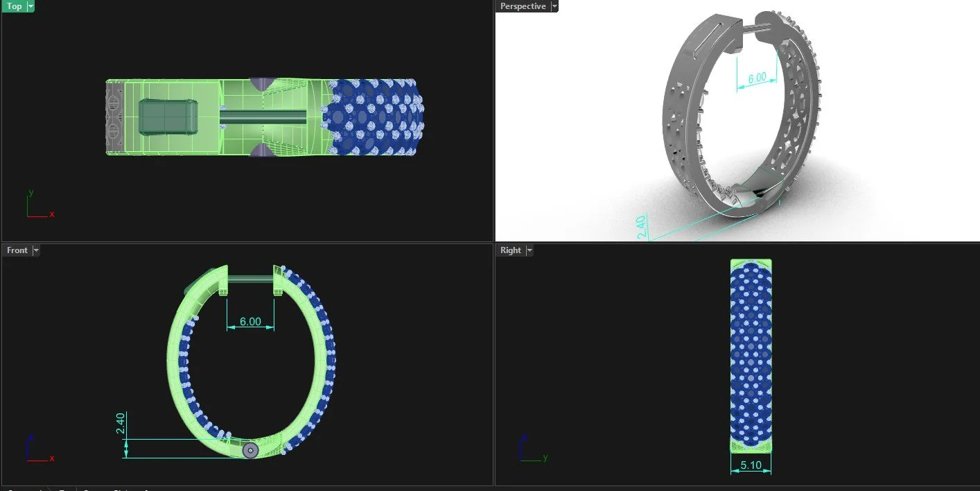Viewport: 980px width, 491px height.
Task: Open the Top viewport dropdown arrow
Action: tap(30, 6)
